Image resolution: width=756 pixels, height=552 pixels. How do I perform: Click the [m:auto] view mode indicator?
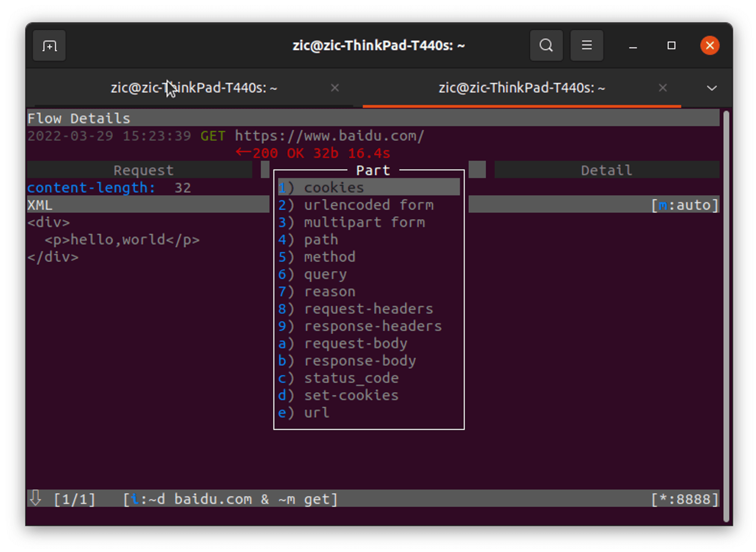[x=685, y=205]
